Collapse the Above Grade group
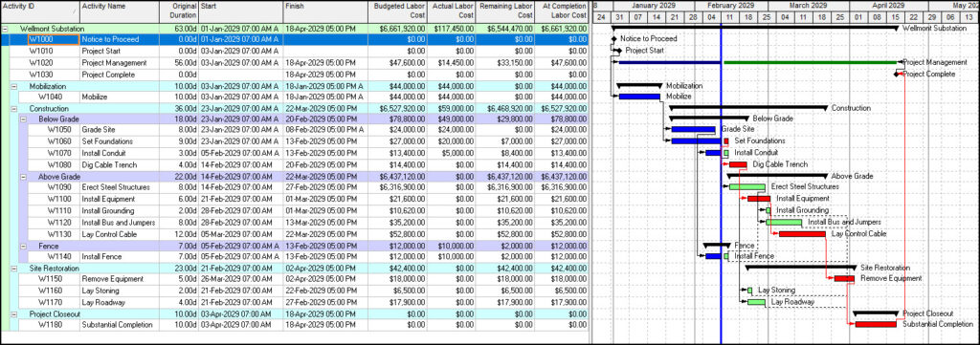The image size is (980, 345). 24,177
